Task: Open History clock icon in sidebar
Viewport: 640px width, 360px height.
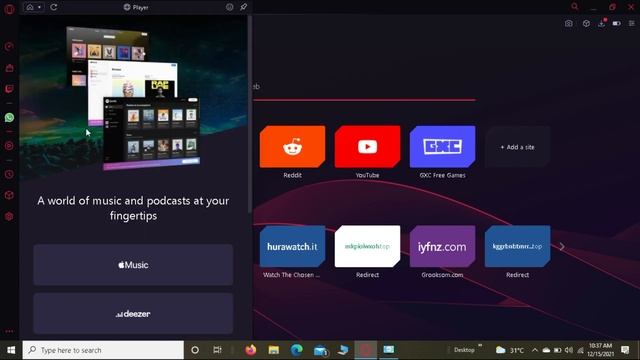Action: 9,174
